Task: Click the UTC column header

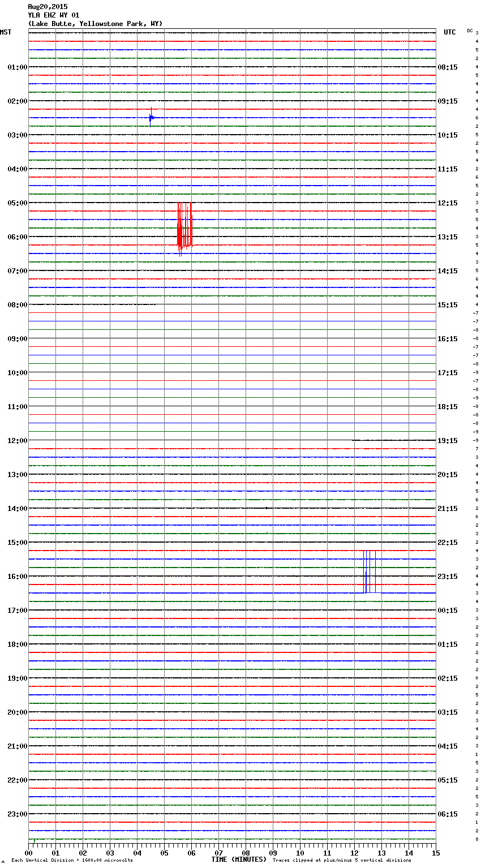Action: pos(450,32)
